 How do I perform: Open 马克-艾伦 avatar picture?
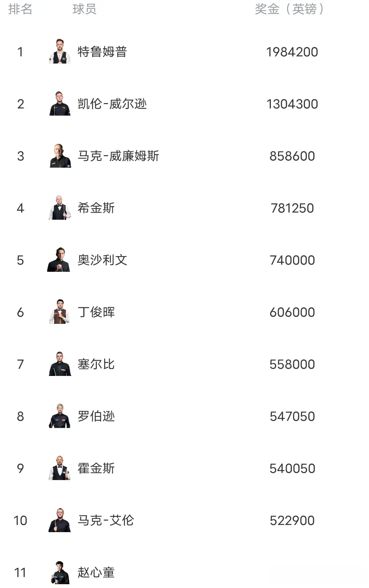point(60,520)
